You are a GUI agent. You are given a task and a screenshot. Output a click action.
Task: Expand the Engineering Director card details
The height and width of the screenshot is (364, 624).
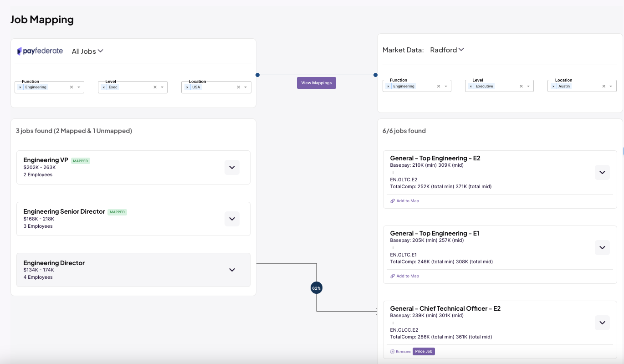[x=232, y=270]
